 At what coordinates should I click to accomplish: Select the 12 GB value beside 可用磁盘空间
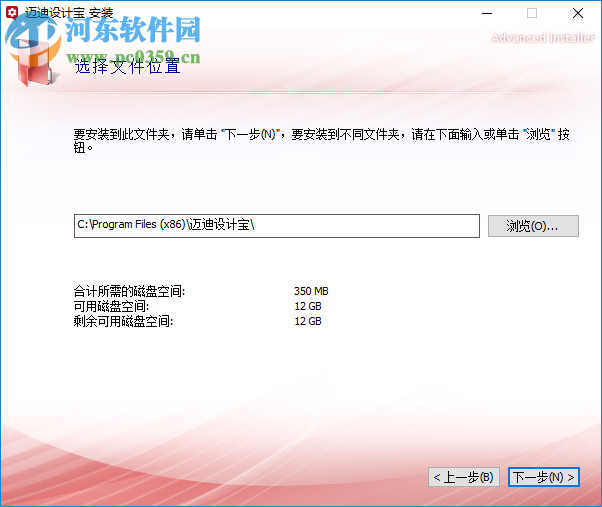click(x=308, y=306)
